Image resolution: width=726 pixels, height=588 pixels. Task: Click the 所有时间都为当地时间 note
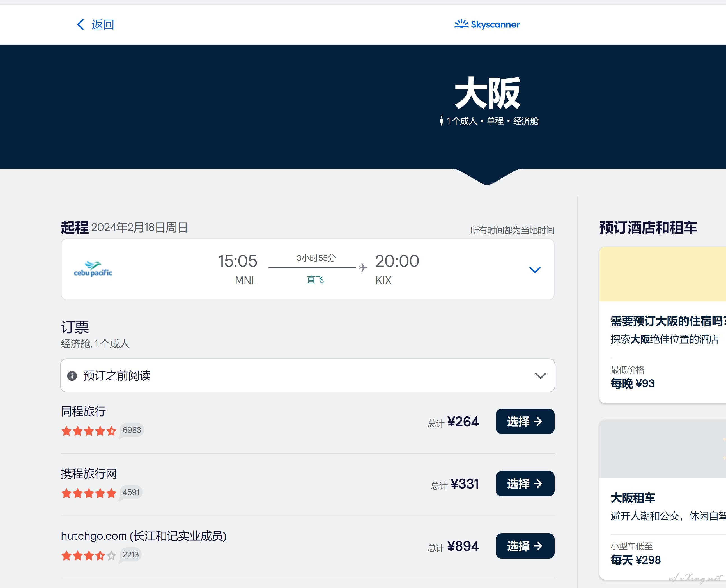coord(512,230)
